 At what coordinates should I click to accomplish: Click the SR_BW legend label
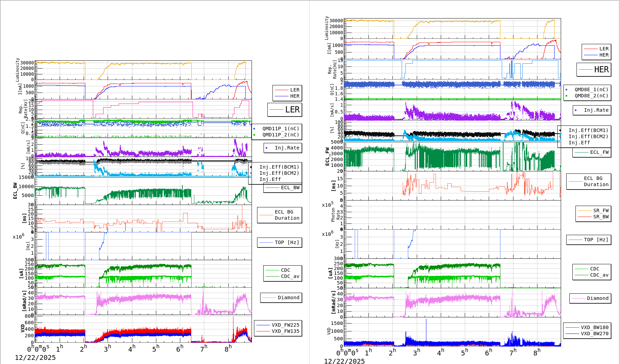[x=600, y=217]
